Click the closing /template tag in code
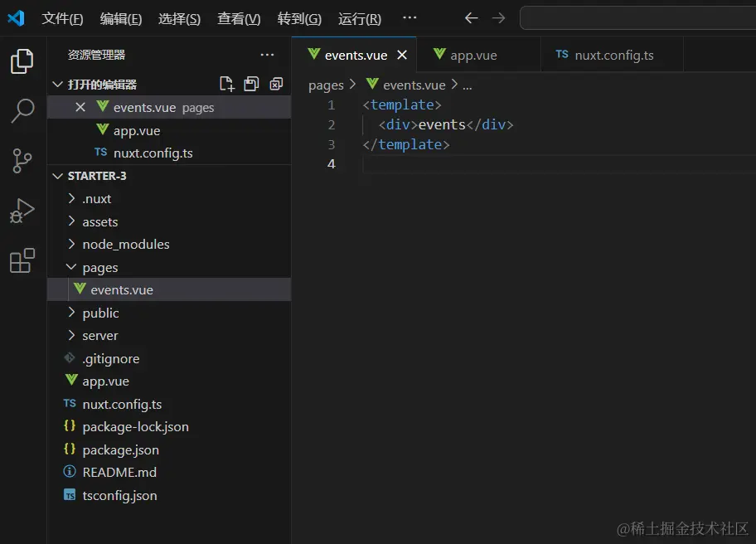The height and width of the screenshot is (544, 756). (x=406, y=144)
